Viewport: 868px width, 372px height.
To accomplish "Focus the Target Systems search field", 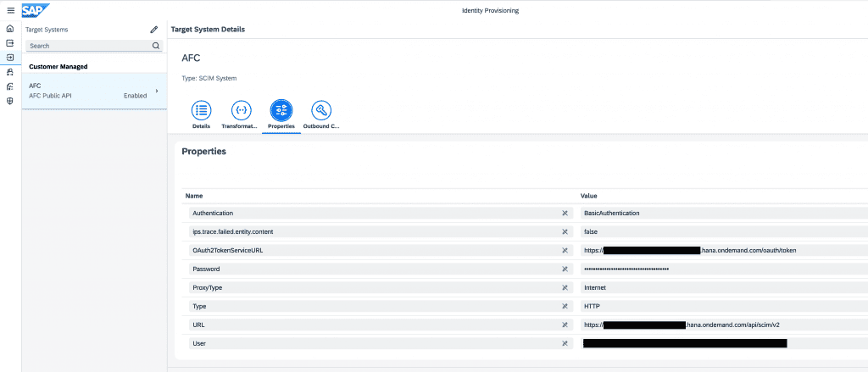I will [95, 46].
